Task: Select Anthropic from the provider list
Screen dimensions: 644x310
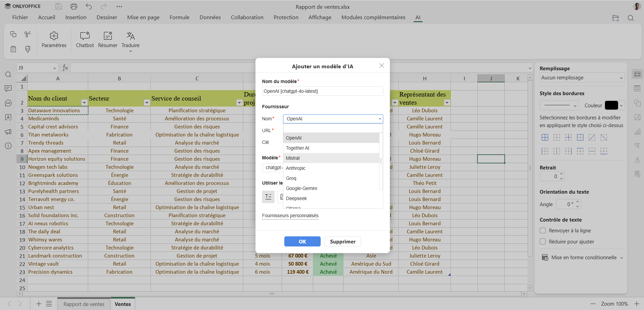Action: (296, 168)
